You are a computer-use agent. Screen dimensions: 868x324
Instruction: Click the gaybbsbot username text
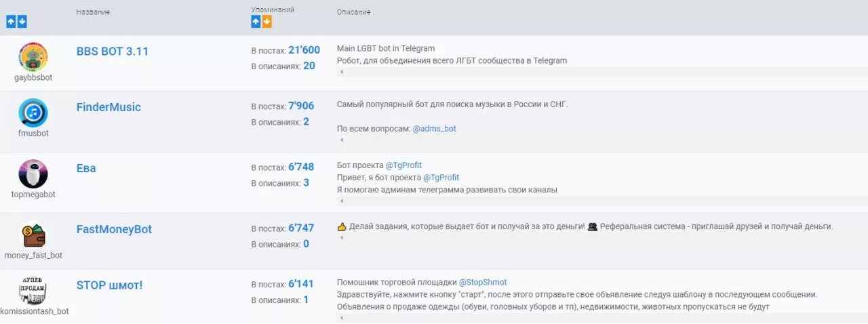33,77
